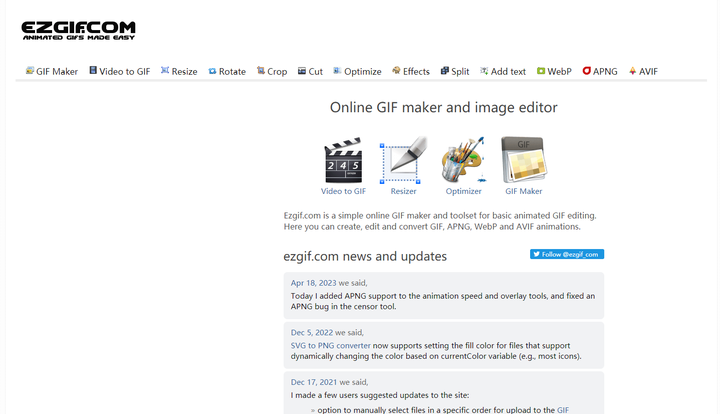Open the Crop menu item
The width and height of the screenshot is (720, 414).
click(x=272, y=71)
